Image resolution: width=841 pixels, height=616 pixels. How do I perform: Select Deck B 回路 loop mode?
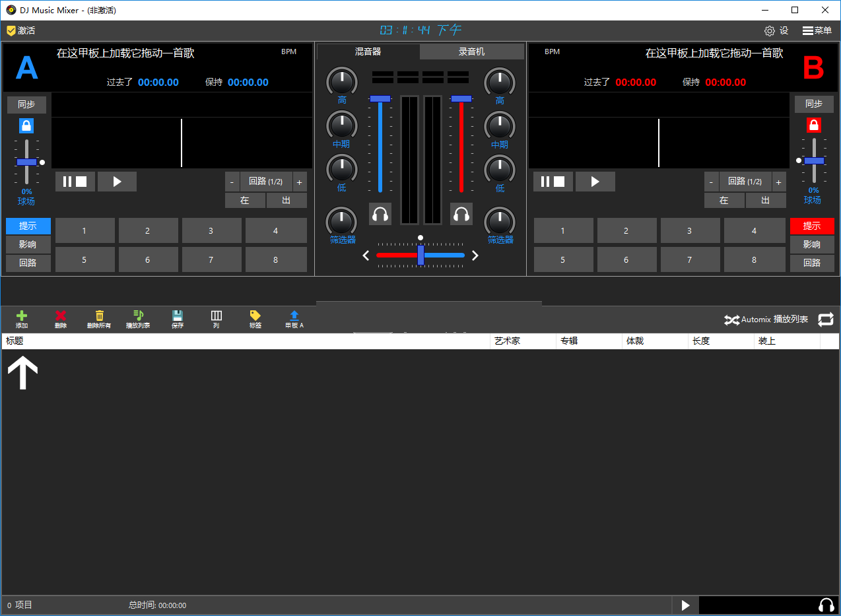coord(812,263)
